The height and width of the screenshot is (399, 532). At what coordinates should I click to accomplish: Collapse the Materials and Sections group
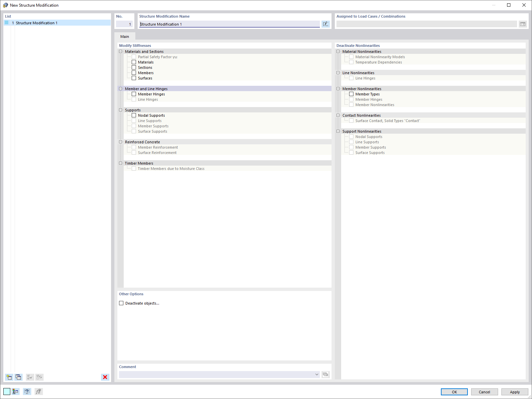click(x=120, y=52)
